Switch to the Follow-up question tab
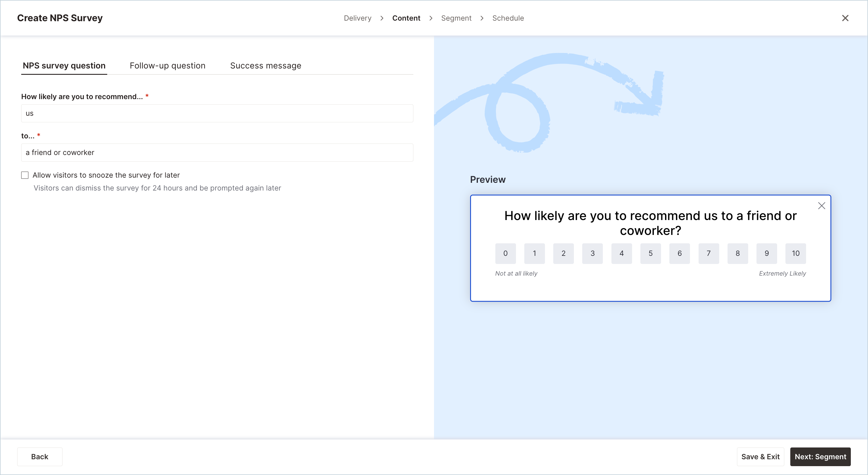Screen dimensions: 868x475 pos(167,66)
